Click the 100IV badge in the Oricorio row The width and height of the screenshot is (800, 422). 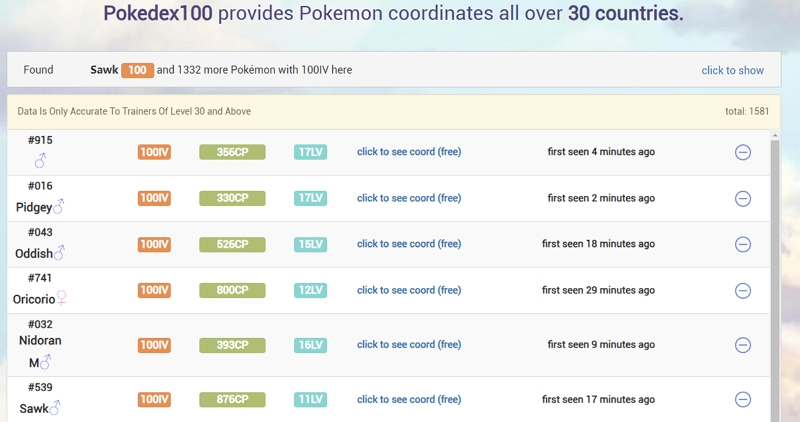pyautogui.click(x=154, y=290)
